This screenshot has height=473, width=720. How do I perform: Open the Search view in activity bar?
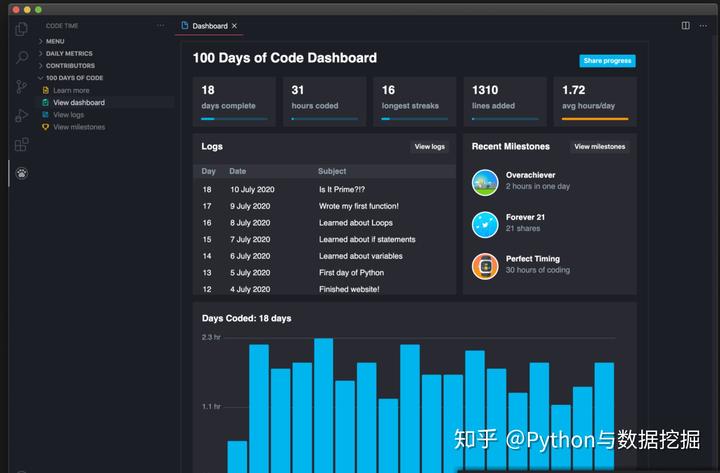pyautogui.click(x=21, y=57)
